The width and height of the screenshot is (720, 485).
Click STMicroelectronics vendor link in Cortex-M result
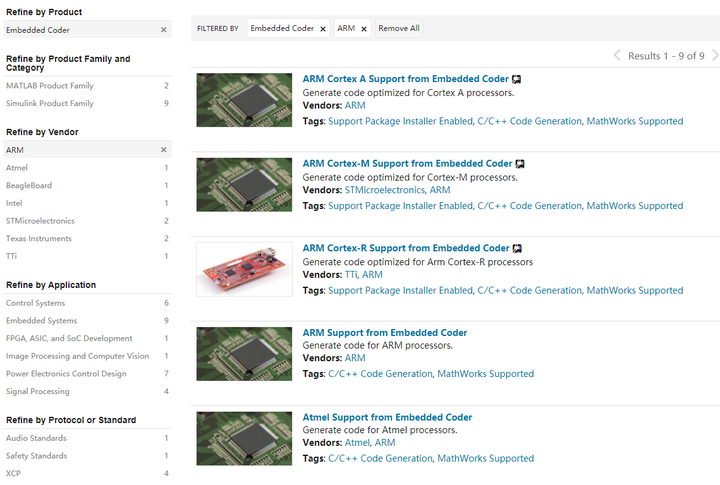click(385, 190)
